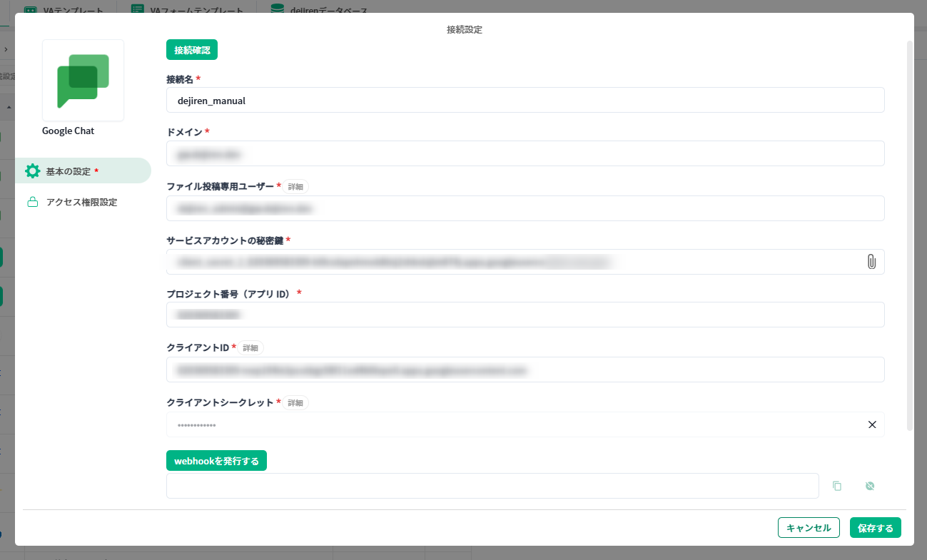
Task: Click the webhookを発行する button
Action: tap(216, 461)
